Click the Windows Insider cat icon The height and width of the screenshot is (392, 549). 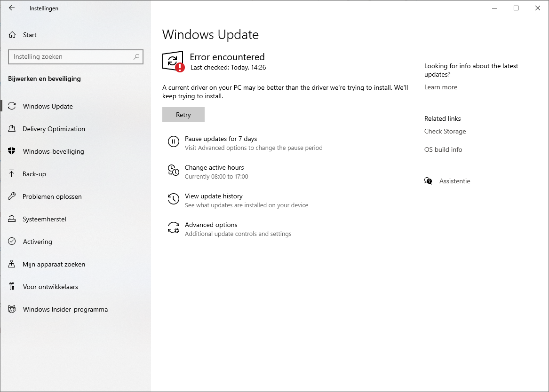coord(12,309)
